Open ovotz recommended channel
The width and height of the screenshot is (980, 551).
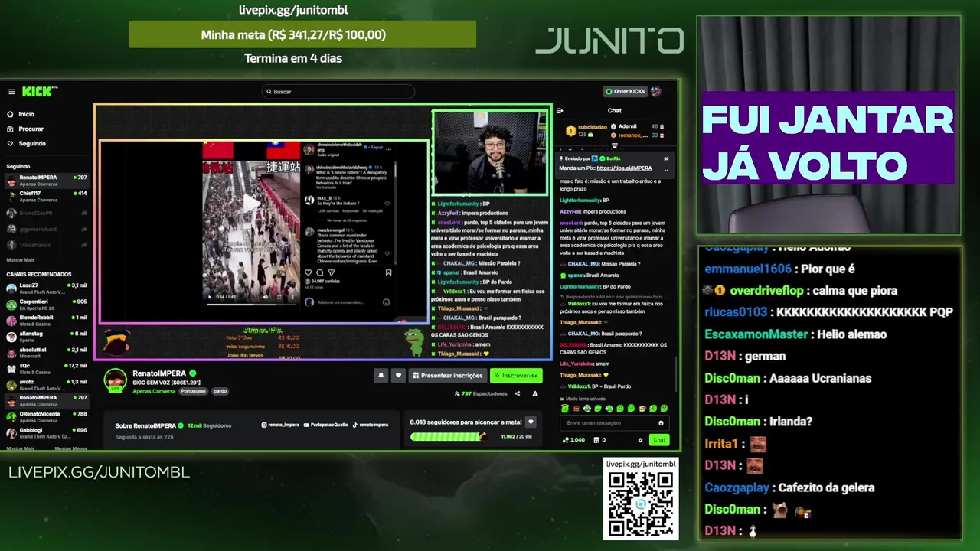pyautogui.click(x=46, y=384)
